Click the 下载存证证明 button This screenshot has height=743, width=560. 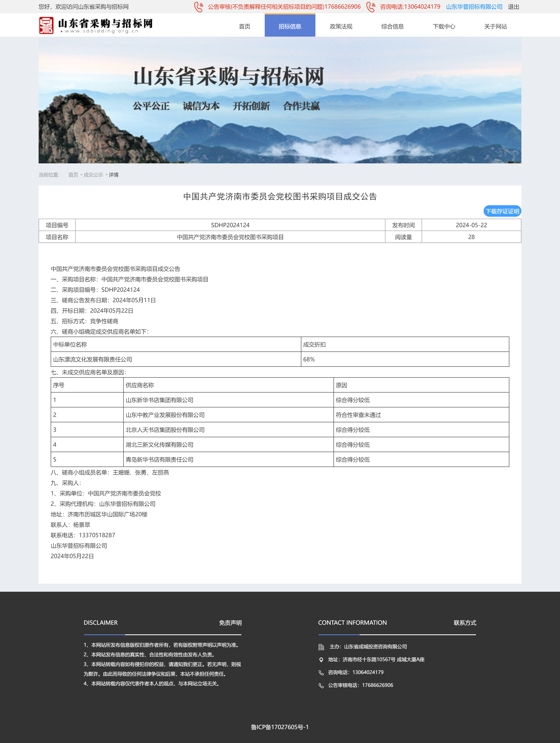[x=502, y=211]
